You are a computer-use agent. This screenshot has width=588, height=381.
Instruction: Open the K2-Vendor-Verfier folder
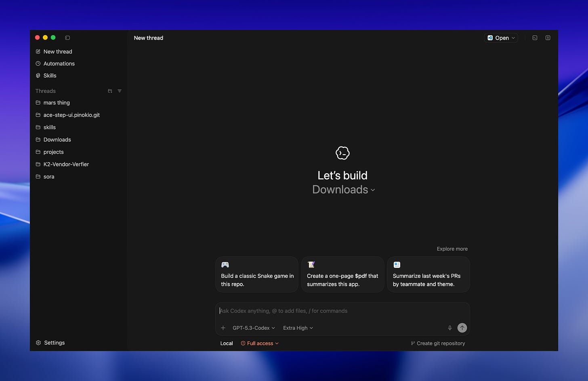[x=66, y=164]
